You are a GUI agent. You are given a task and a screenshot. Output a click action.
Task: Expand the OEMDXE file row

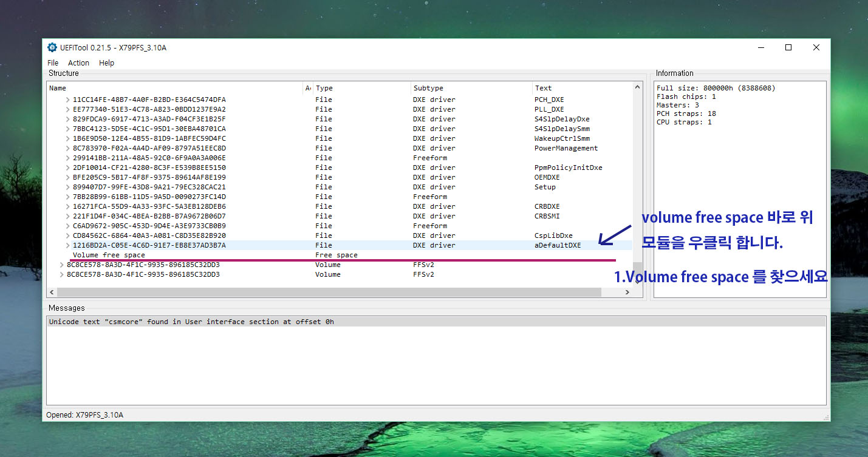(x=68, y=177)
